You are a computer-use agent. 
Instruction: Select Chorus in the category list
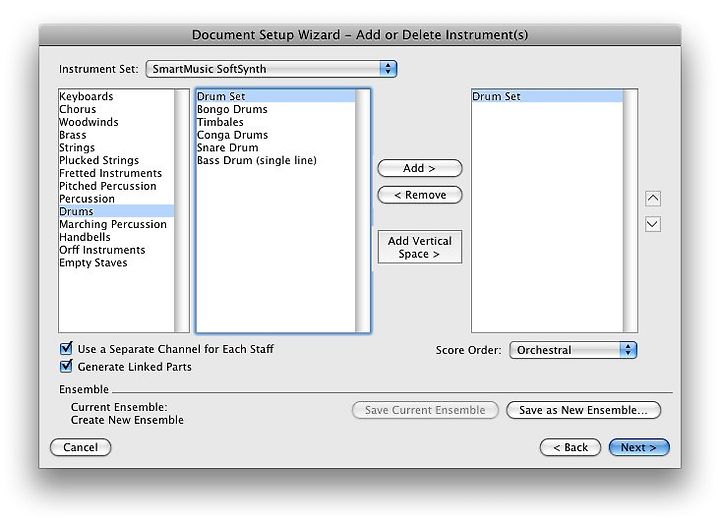point(117,109)
